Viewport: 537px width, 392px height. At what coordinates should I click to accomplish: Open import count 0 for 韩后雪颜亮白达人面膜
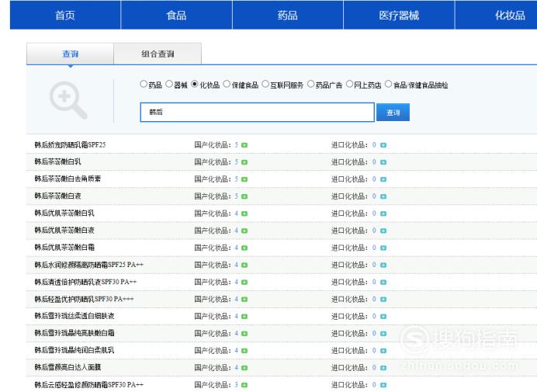pyautogui.click(x=374, y=368)
